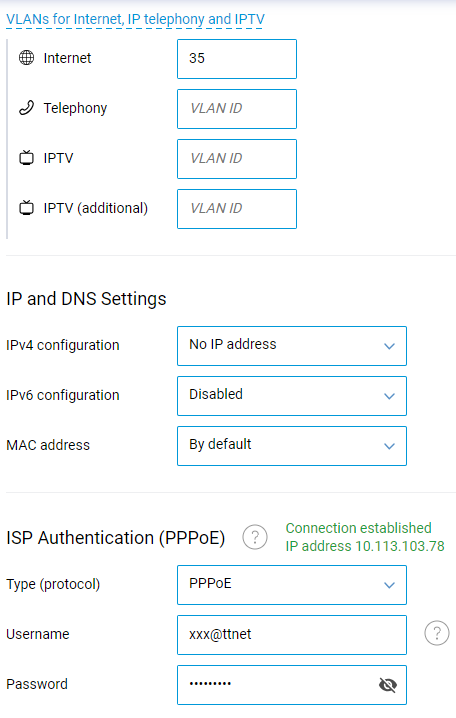The height and width of the screenshot is (718, 456).
Task: Click the TV icon beside IPTV
Action: click(x=26, y=158)
